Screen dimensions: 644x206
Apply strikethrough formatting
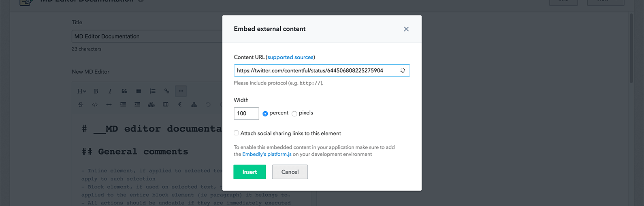coord(81,104)
